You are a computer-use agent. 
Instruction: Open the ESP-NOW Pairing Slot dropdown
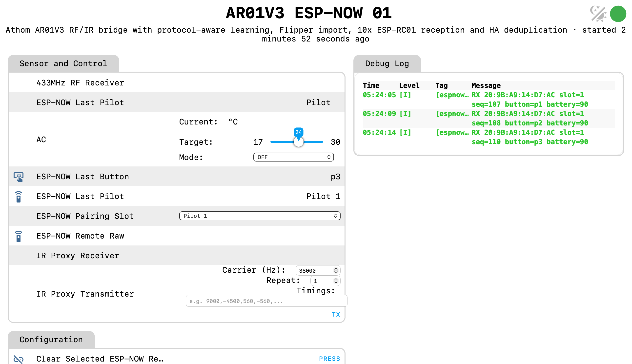(260, 216)
